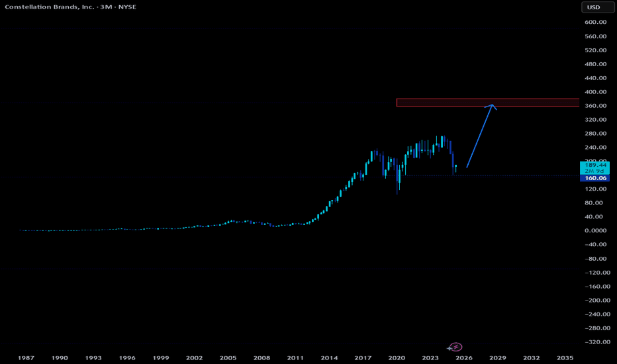Click the 2011 time axis label
The width and height of the screenshot is (617, 364).
(295, 357)
